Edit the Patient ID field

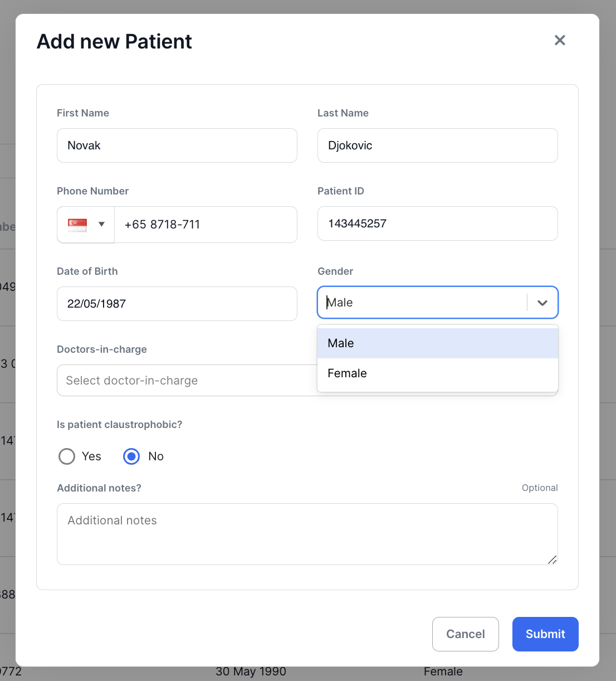pyautogui.click(x=437, y=223)
